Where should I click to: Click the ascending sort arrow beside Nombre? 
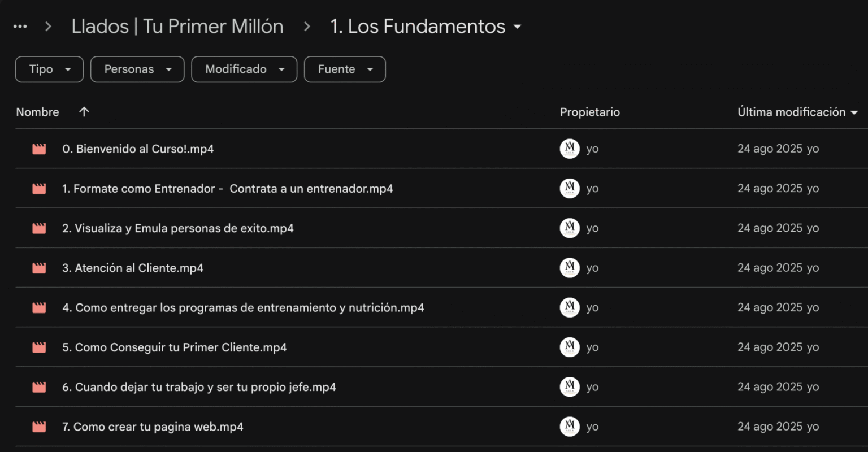pyautogui.click(x=84, y=112)
